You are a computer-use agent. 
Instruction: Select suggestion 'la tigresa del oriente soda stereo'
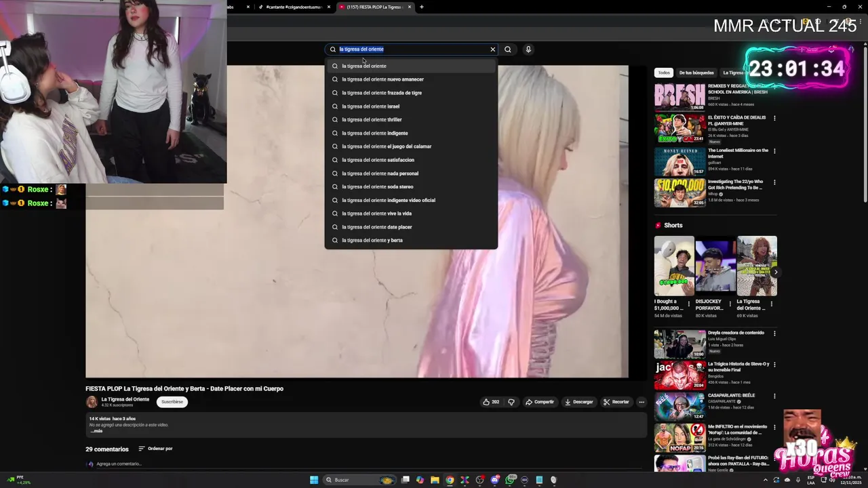[x=411, y=186]
